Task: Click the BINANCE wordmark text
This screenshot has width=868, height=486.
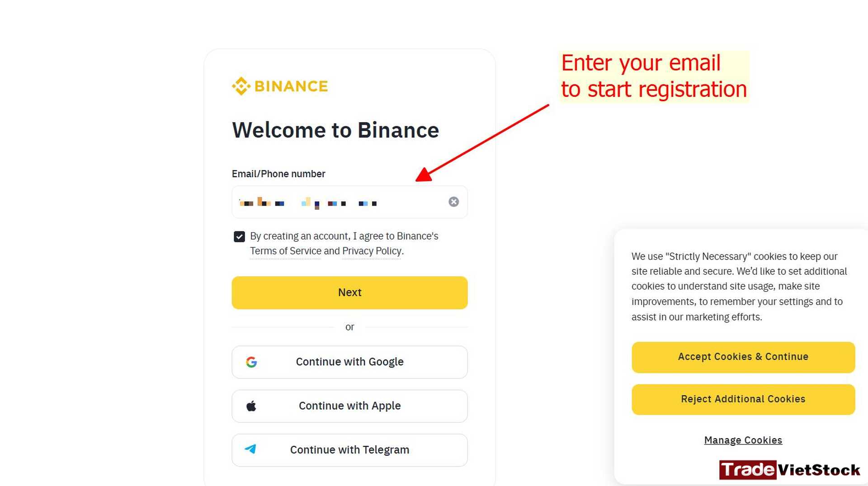Action: pos(291,85)
